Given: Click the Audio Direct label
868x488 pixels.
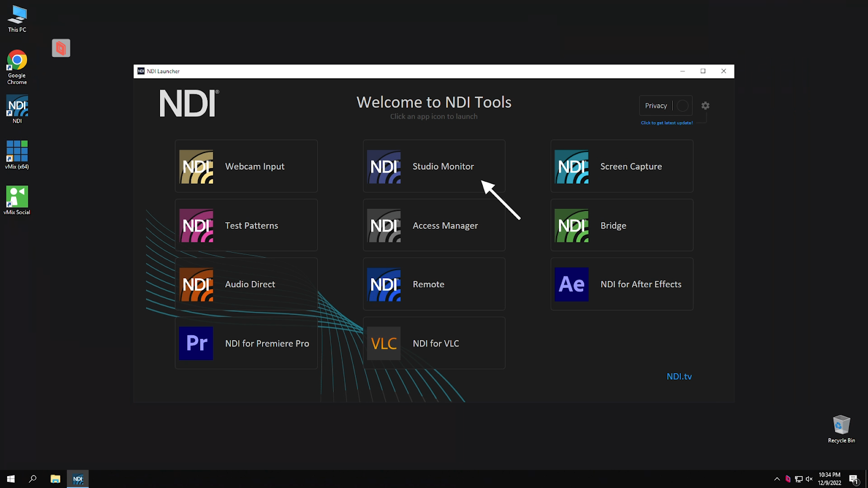Looking at the screenshot, I should [x=250, y=284].
